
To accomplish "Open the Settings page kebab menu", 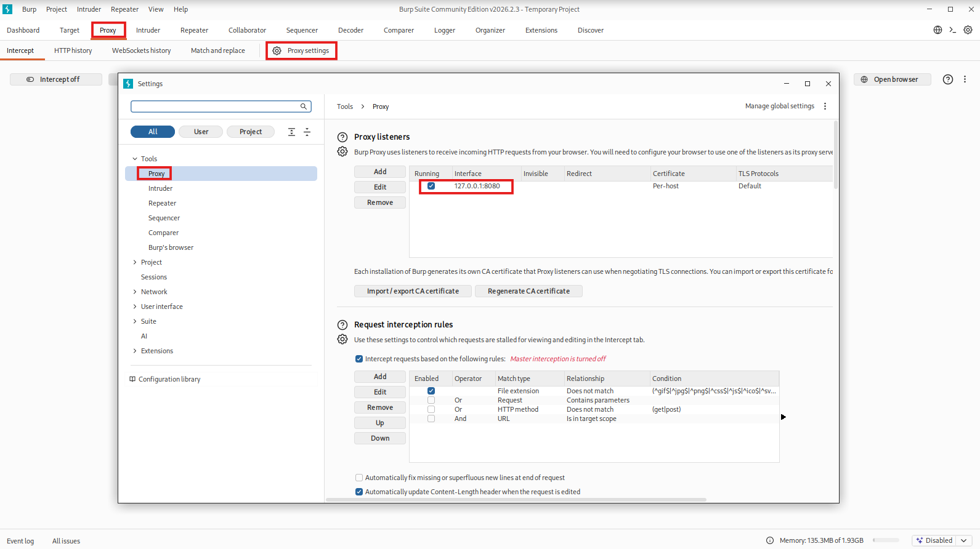I will 825,106.
